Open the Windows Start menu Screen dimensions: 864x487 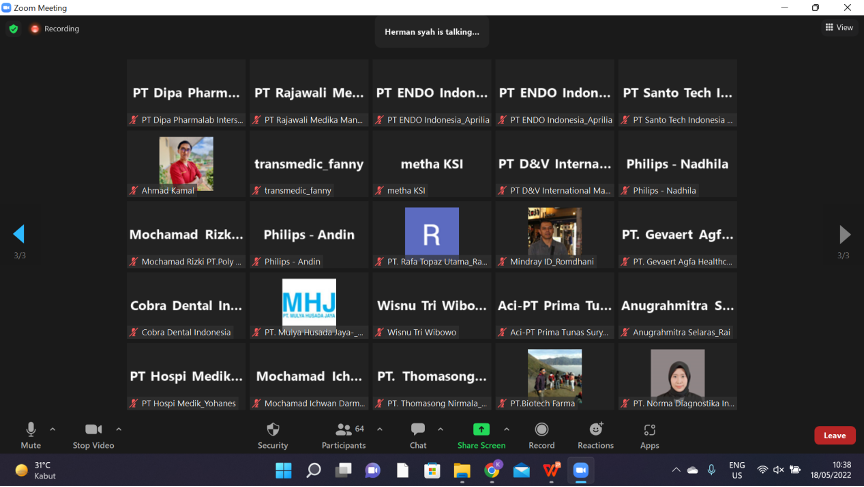283,470
